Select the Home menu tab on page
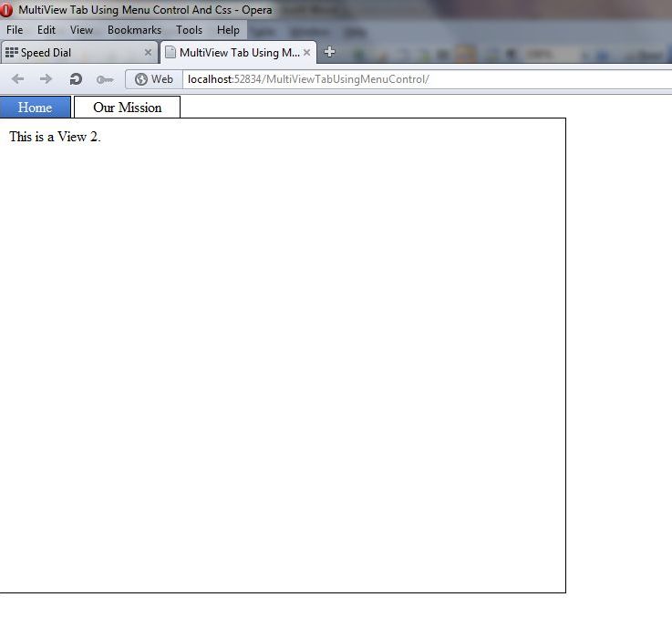Screen dimensions: 672x628 point(36,107)
